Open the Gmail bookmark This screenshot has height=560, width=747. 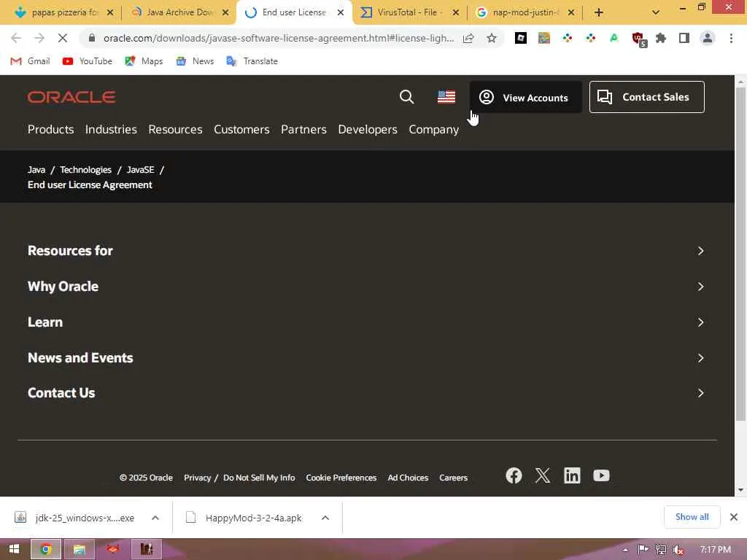tap(30, 61)
